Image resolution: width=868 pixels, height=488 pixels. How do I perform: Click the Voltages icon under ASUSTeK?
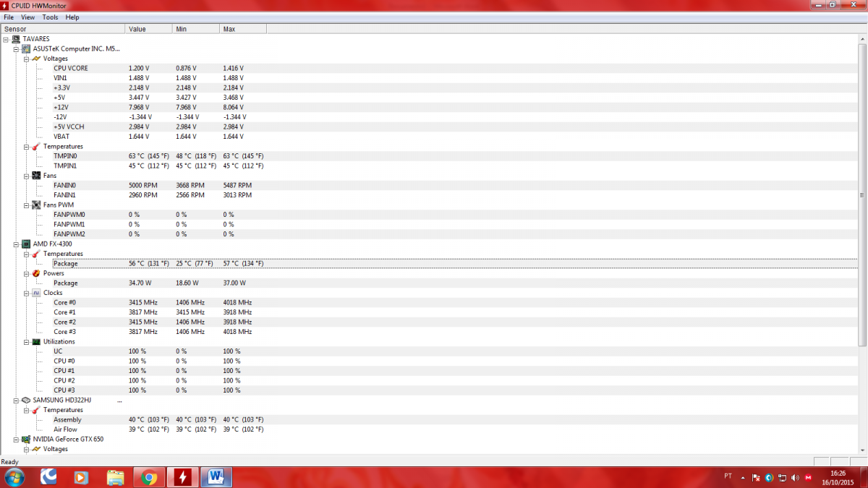point(36,59)
